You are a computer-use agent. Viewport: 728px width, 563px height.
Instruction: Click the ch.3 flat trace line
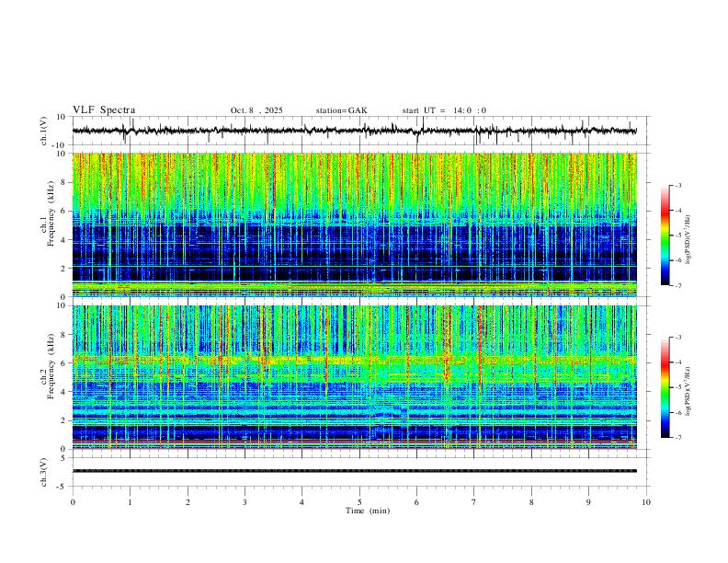[355, 471]
